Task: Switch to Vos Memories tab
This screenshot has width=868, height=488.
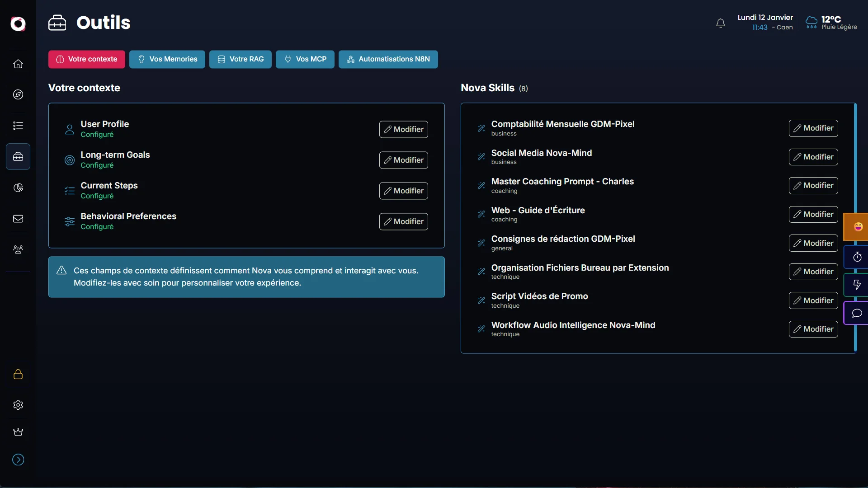Action: (x=167, y=59)
